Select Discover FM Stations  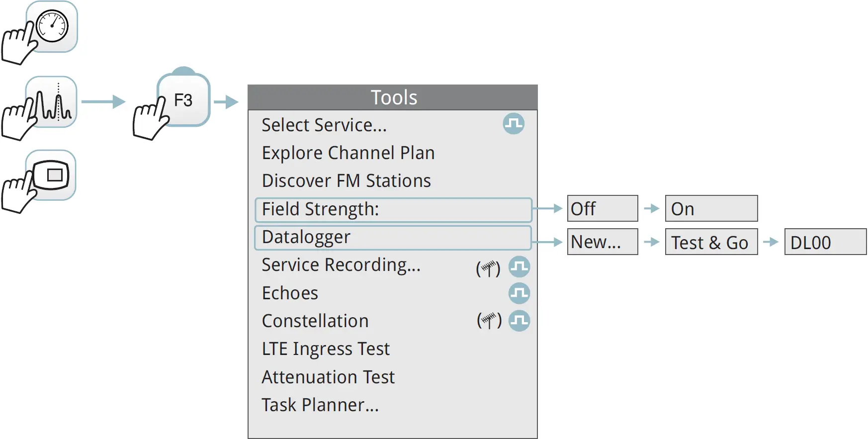click(x=346, y=181)
